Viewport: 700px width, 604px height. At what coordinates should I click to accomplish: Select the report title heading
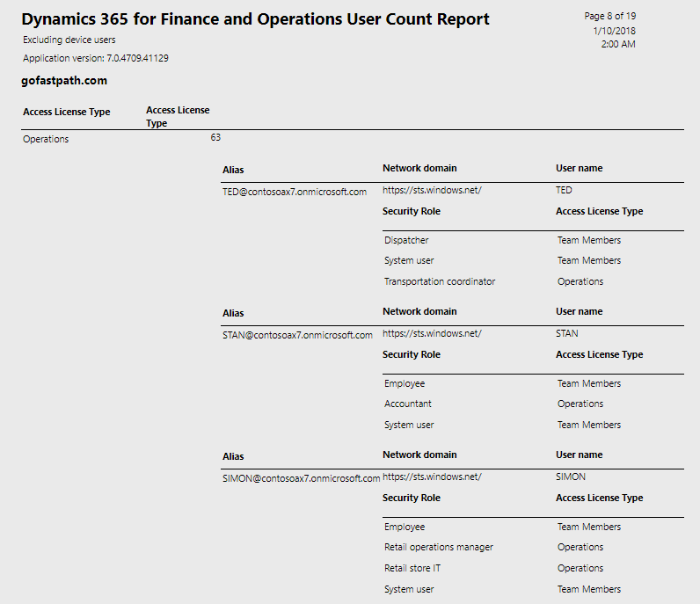pos(255,19)
